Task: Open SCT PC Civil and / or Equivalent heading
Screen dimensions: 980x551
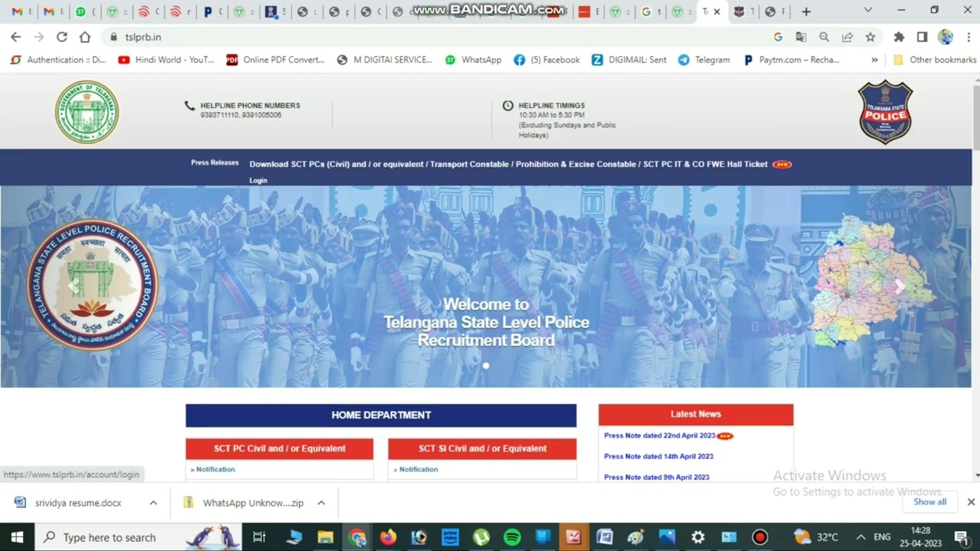Action: pos(279,448)
